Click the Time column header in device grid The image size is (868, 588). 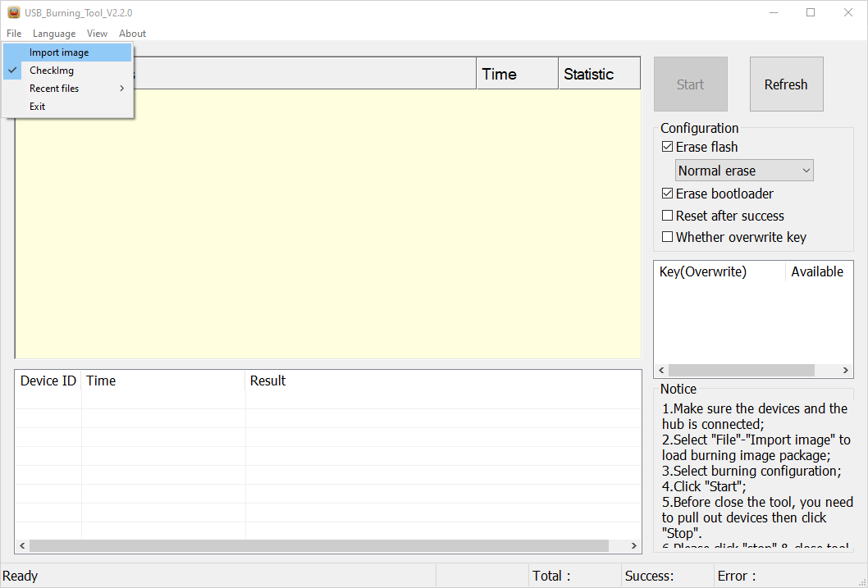[x=517, y=74]
